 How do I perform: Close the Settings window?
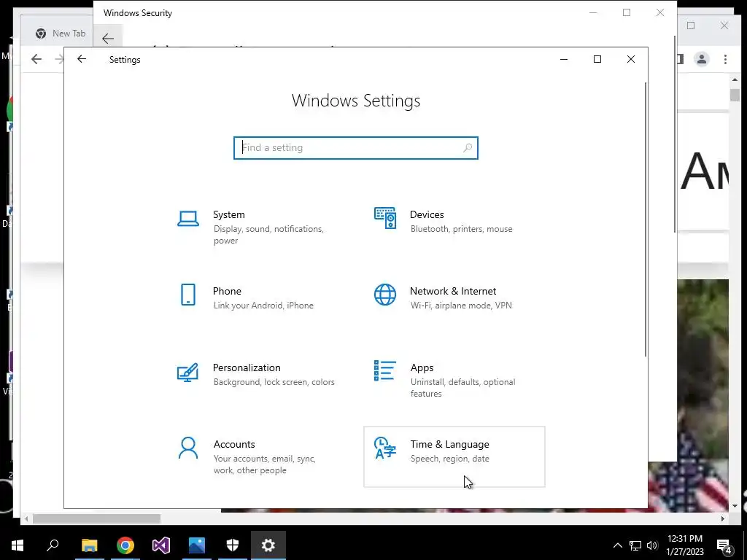[631, 59]
